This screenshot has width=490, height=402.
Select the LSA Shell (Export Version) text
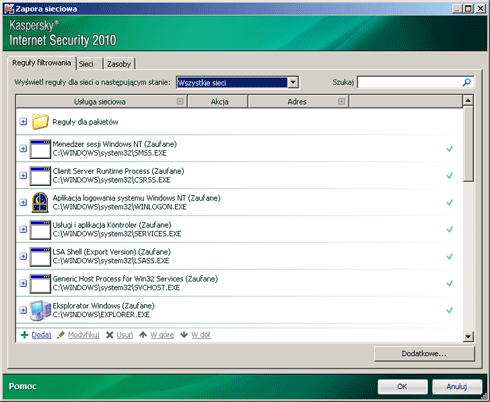click(x=94, y=252)
